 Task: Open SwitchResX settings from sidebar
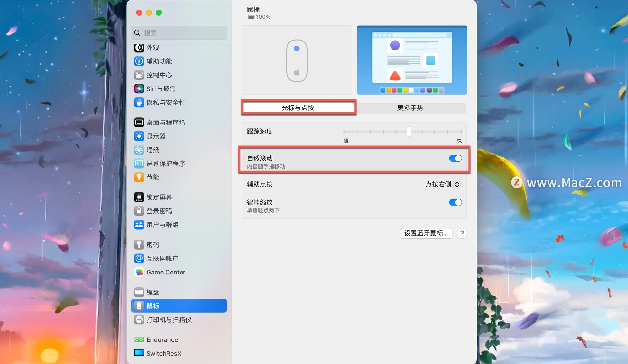[x=139, y=353]
